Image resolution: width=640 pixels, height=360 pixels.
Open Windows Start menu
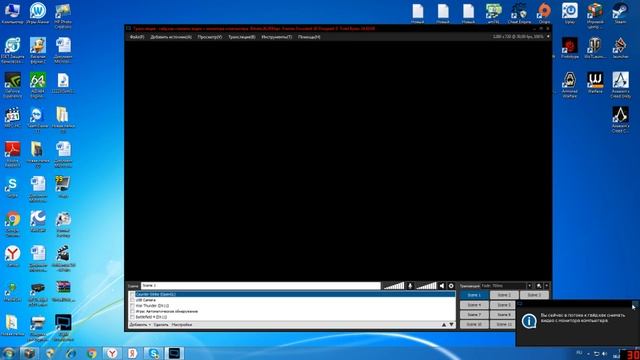tap(9, 353)
